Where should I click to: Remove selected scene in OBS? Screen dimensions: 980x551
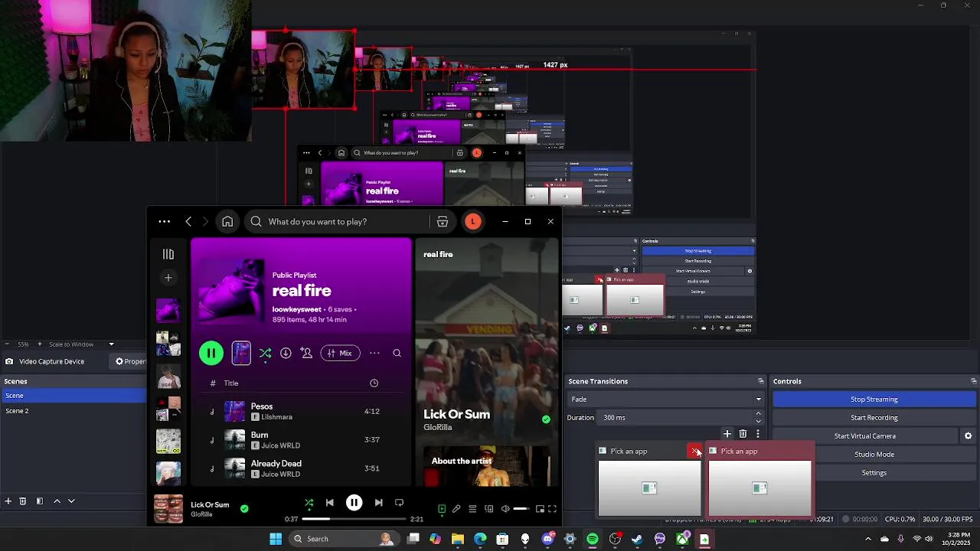23,501
